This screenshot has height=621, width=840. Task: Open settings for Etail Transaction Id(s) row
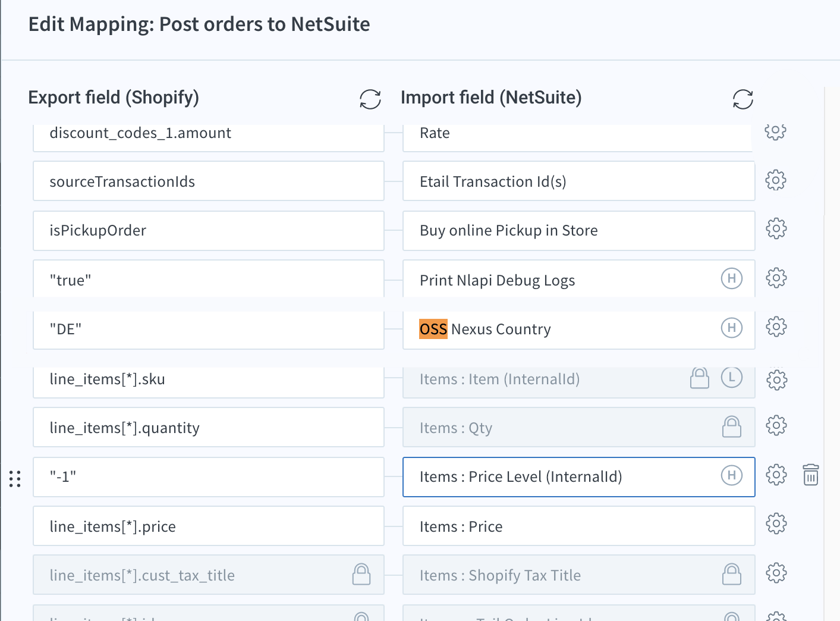(776, 180)
